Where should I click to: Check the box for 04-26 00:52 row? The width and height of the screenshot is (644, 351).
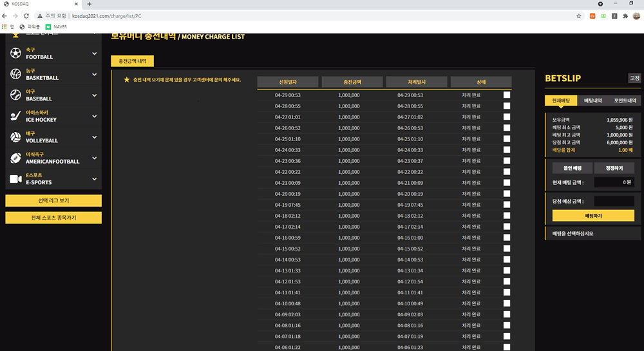pos(507,128)
